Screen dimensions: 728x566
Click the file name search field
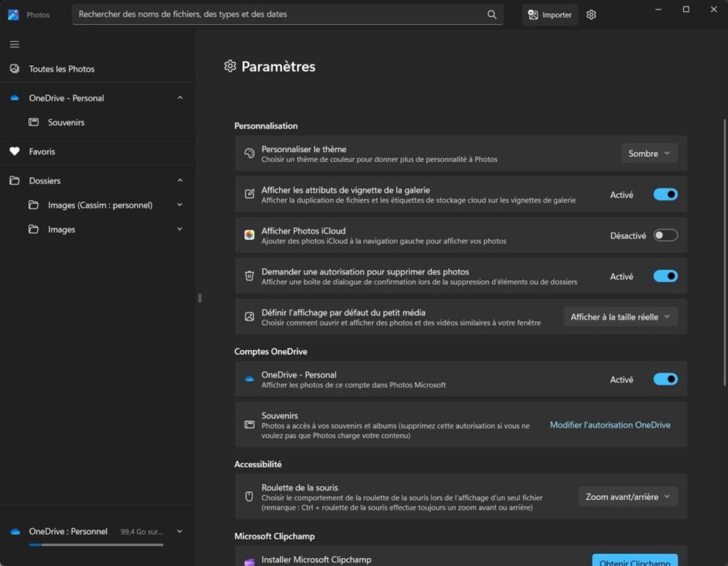(277, 14)
